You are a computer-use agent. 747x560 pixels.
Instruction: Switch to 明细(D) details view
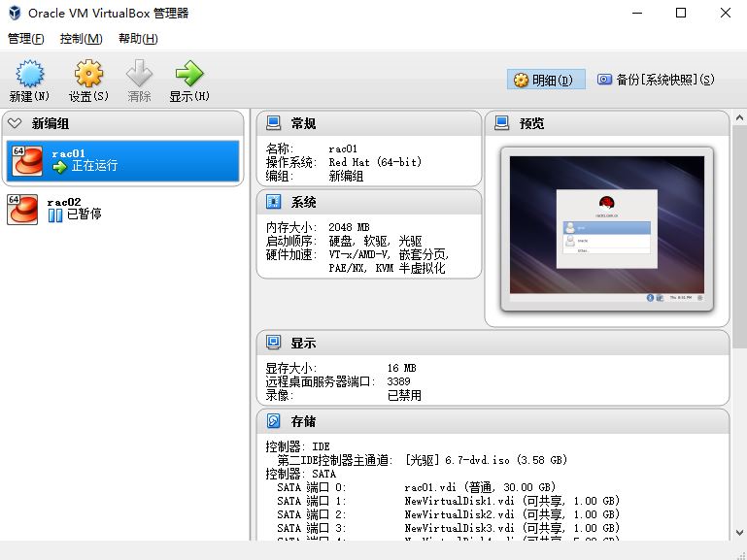(546, 80)
